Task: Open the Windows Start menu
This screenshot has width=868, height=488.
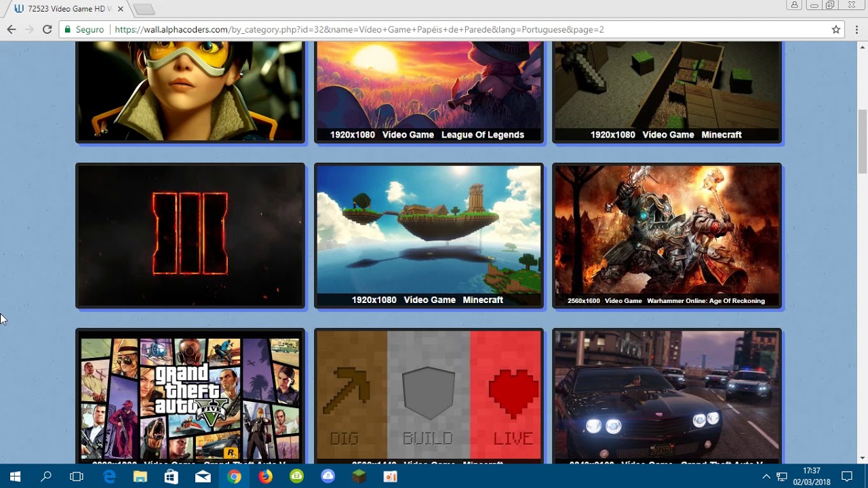Action: (15, 476)
